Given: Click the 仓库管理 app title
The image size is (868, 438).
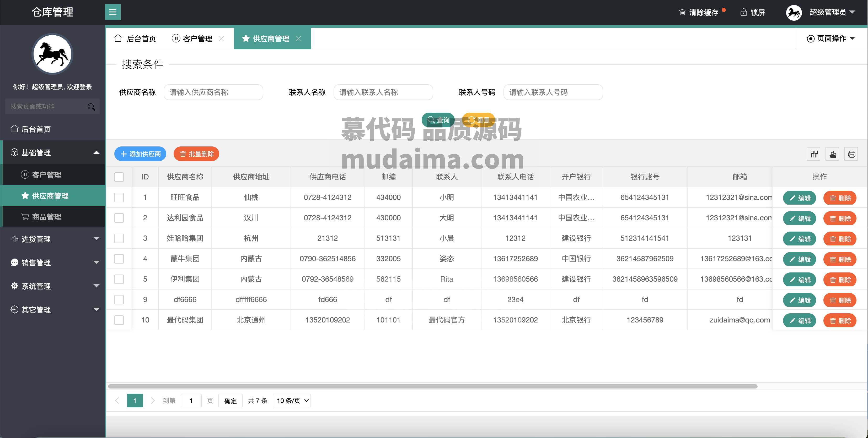Looking at the screenshot, I should pos(52,12).
